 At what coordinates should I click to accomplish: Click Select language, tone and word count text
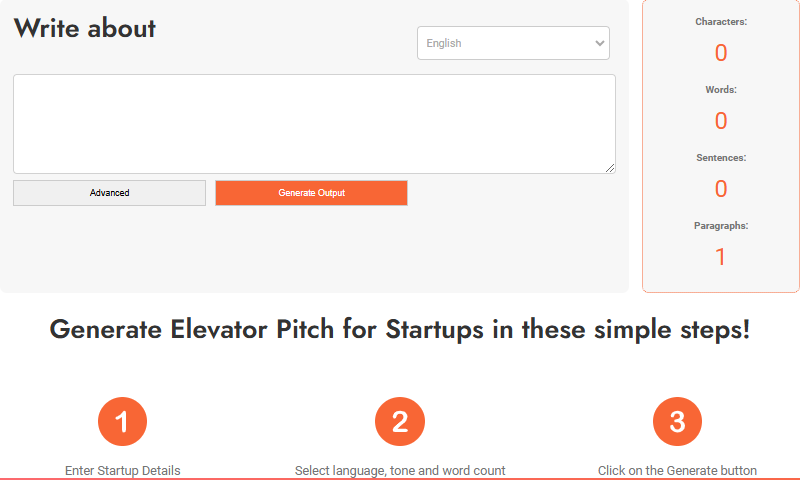click(400, 470)
